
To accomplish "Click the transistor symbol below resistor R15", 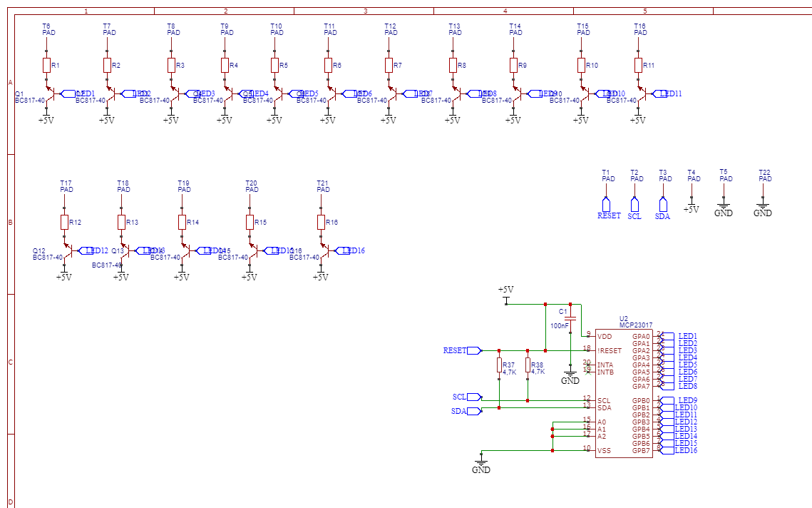I will [254, 251].
